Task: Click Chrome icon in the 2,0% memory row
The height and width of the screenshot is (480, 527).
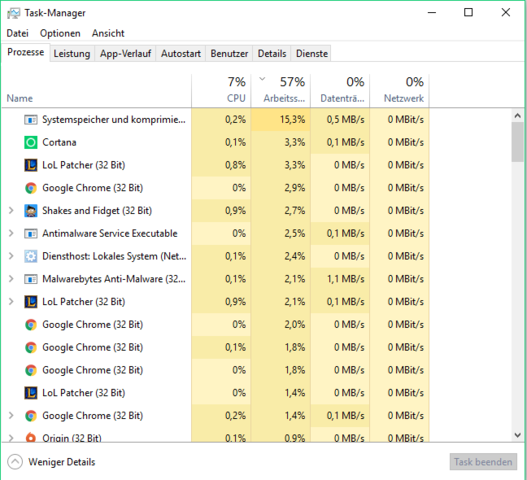Action: click(31, 325)
